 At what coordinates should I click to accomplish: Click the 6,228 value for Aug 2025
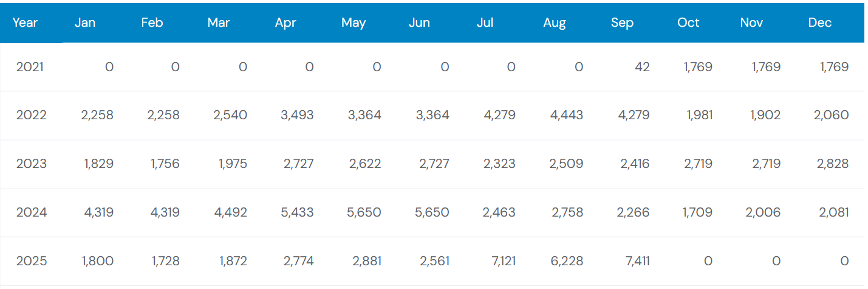(567, 261)
